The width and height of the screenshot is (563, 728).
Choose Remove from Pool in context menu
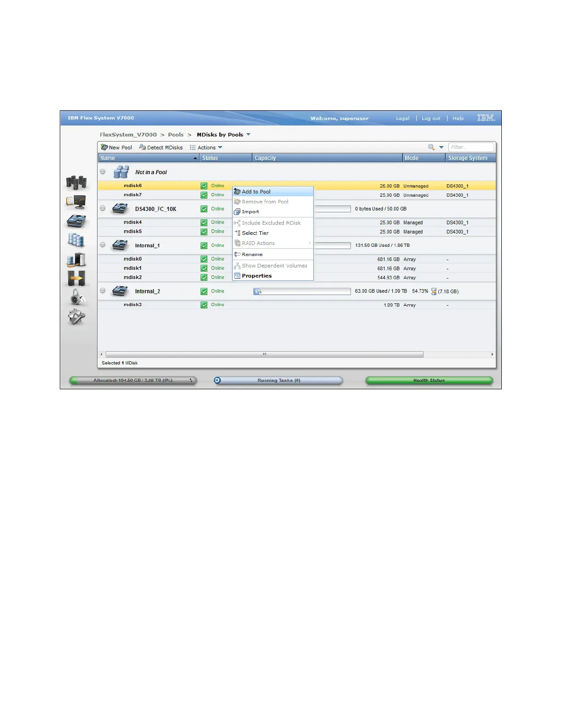point(273,202)
